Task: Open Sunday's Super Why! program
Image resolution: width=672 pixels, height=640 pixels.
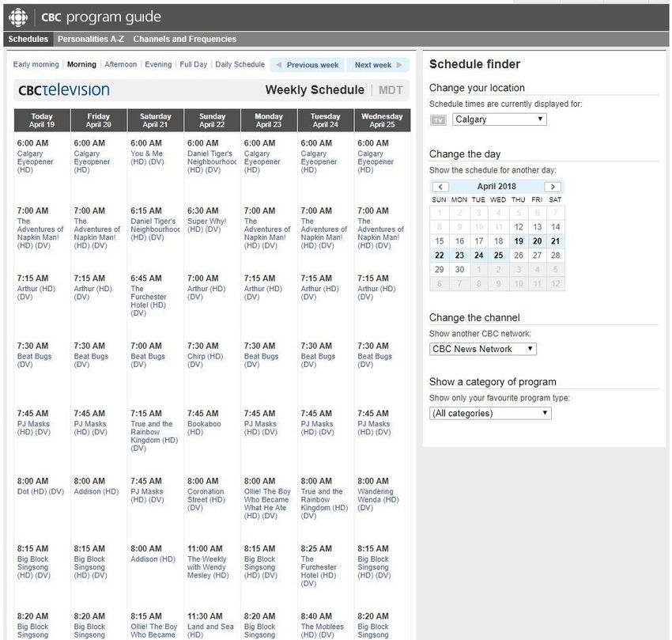Action: click(x=206, y=225)
